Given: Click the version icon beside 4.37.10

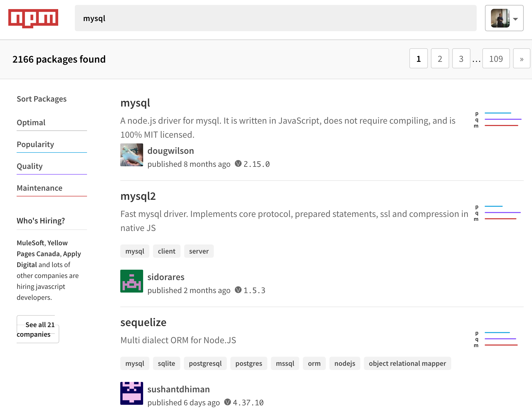Looking at the screenshot, I should click(x=227, y=402).
